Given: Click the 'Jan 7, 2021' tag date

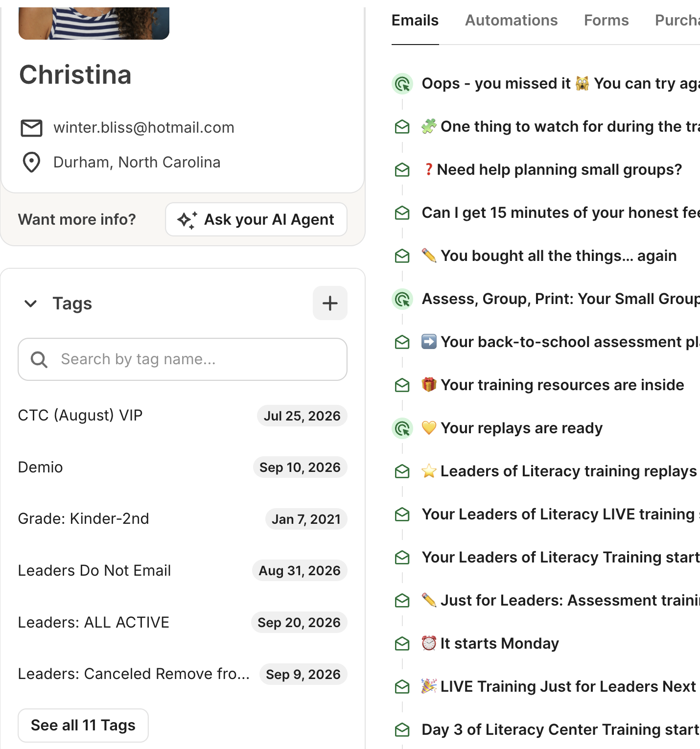Looking at the screenshot, I should coord(306,519).
